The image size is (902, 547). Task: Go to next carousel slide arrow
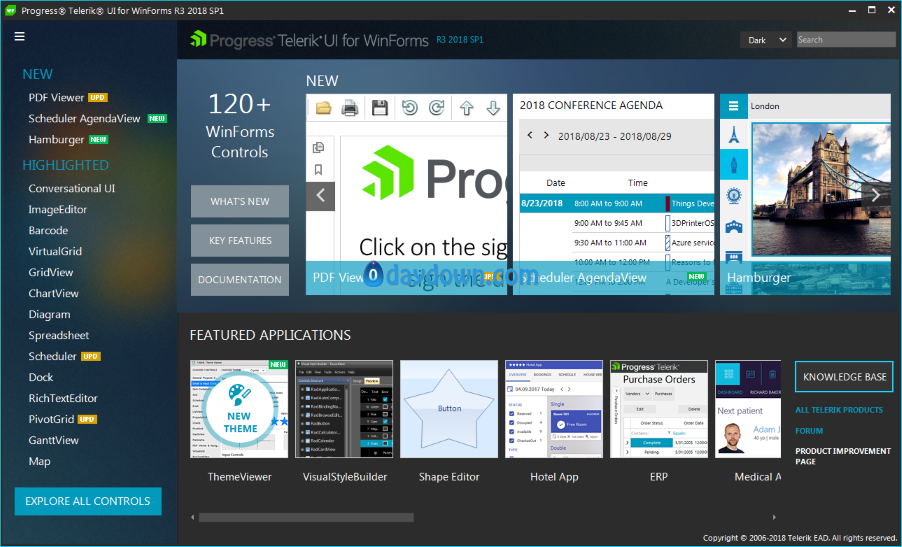pyautogui.click(x=876, y=195)
